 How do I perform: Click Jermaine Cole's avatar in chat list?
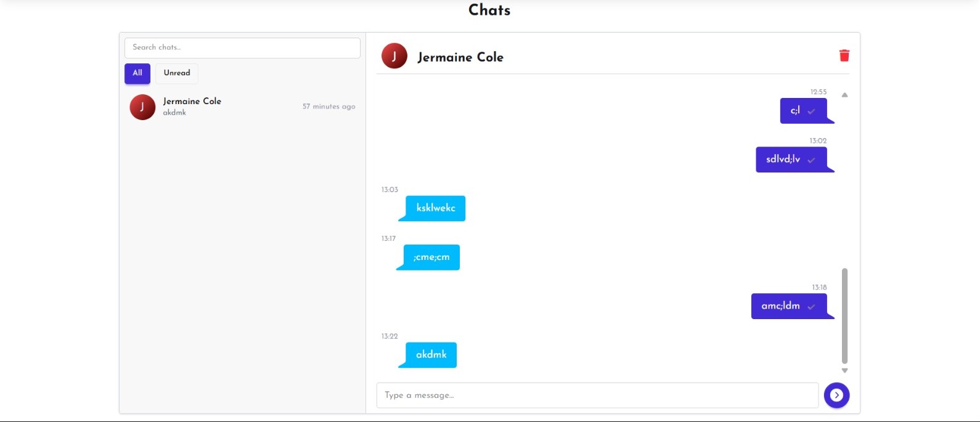142,107
